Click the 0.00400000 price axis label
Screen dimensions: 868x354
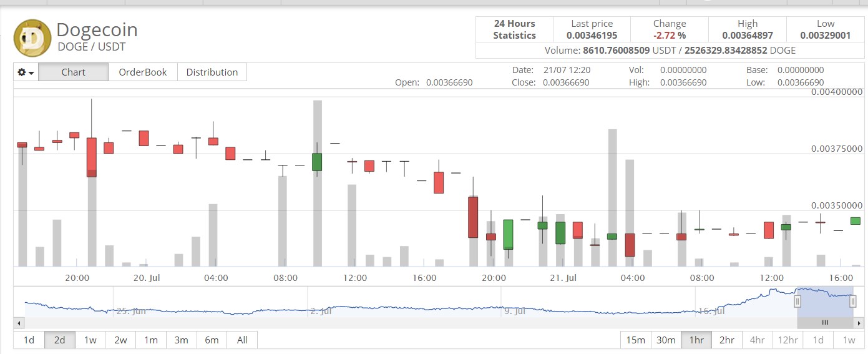[x=837, y=92]
